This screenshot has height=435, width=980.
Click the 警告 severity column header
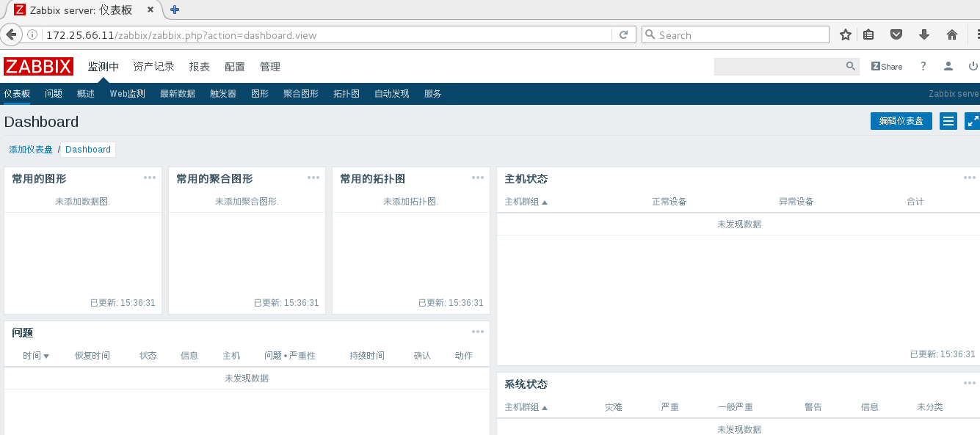[813, 407]
